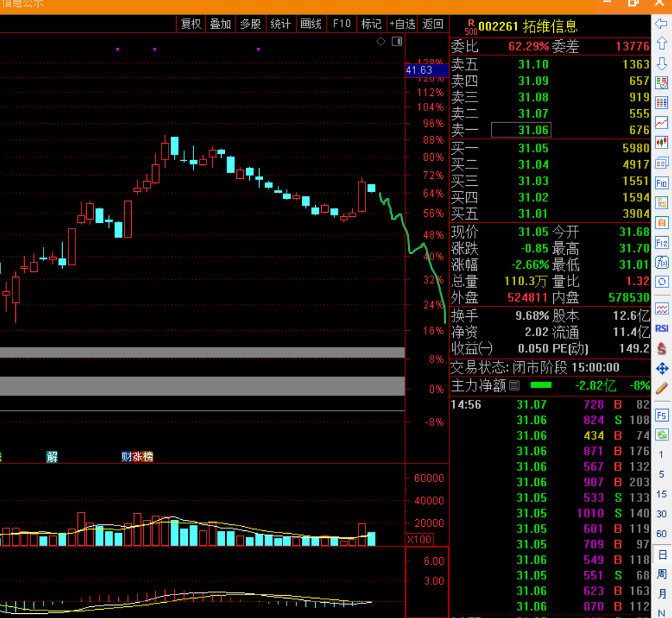672x618 pixels.
Task: Click the F12 trading icon
Action: [x=661, y=243]
